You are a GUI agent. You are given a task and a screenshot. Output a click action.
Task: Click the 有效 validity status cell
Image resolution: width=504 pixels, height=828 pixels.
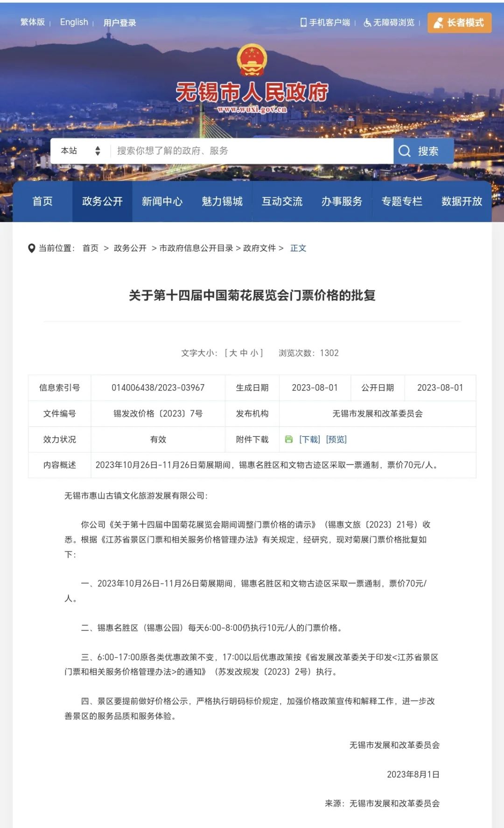158,439
